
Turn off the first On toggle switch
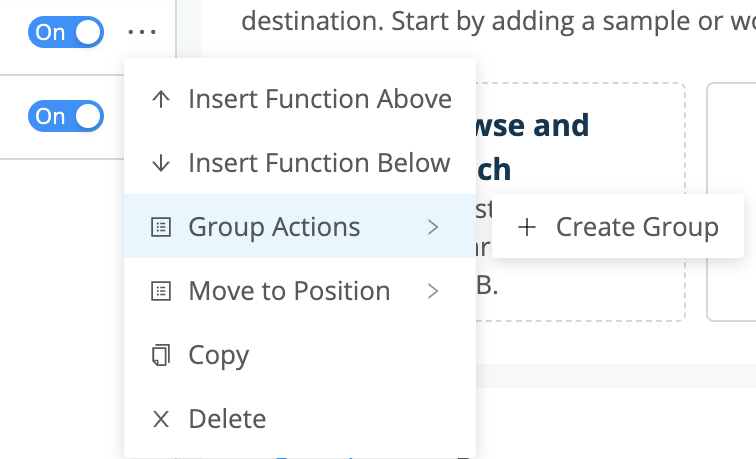click(68, 32)
